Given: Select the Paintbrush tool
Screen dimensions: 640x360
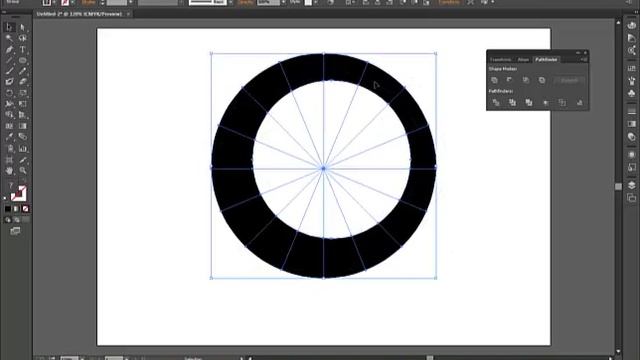Looking at the screenshot, I should [x=9, y=71].
